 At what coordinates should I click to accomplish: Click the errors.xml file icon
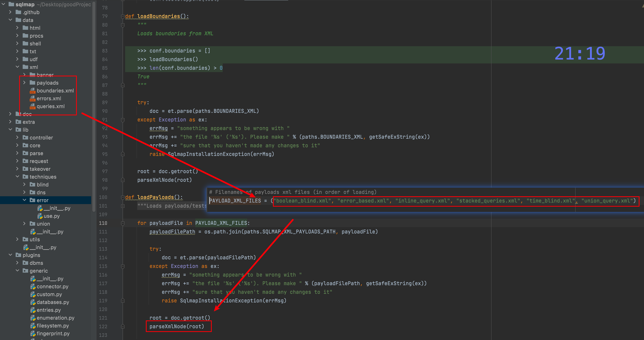pyautogui.click(x=32, y=99)
